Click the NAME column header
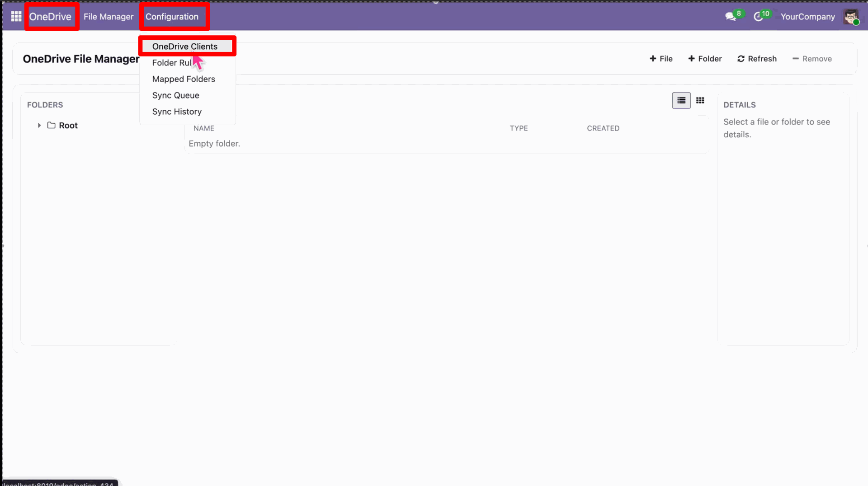The width and height of the screenshot is (868, 486). 204,128
